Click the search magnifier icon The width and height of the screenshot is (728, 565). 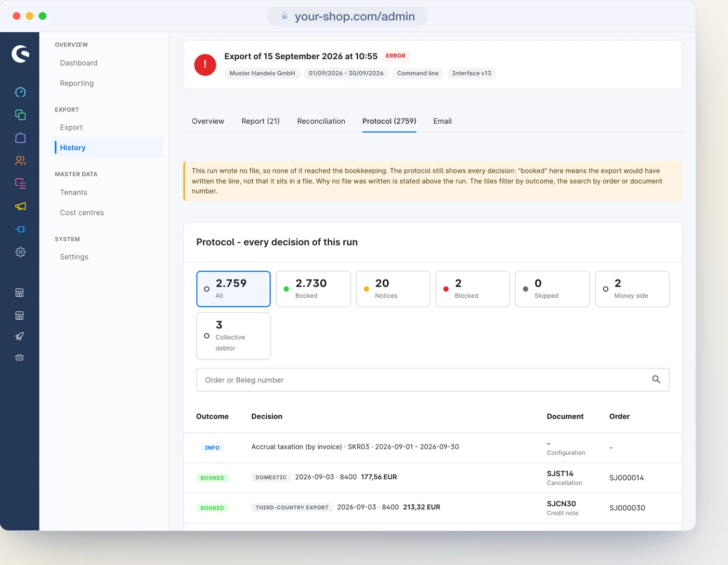coord(656,379)
